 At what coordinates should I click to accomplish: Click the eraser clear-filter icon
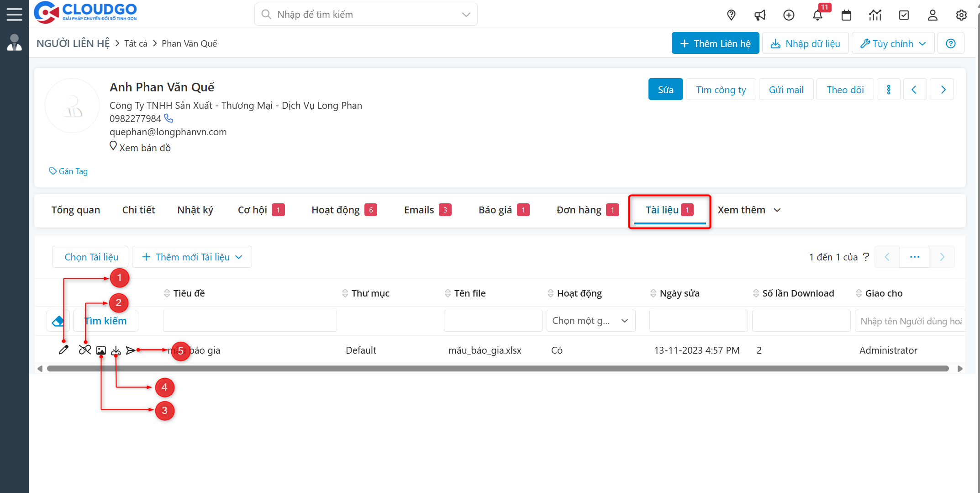click(58, 321)
